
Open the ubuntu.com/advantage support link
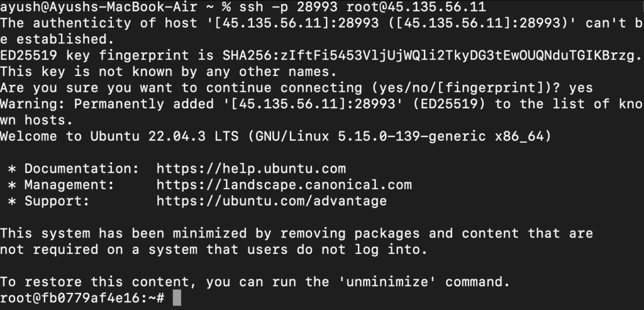tap(272, 201)
